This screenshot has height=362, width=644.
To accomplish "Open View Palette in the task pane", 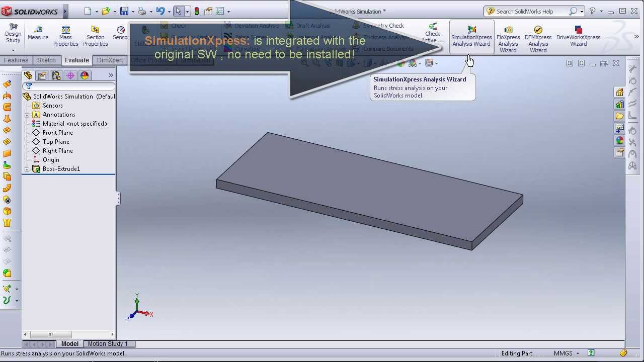I will tap(619, 128).
